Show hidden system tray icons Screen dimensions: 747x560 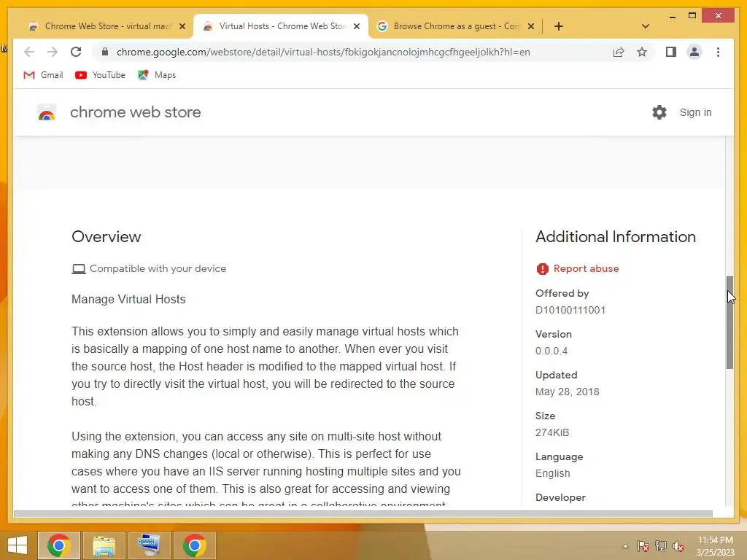point(625,546)
